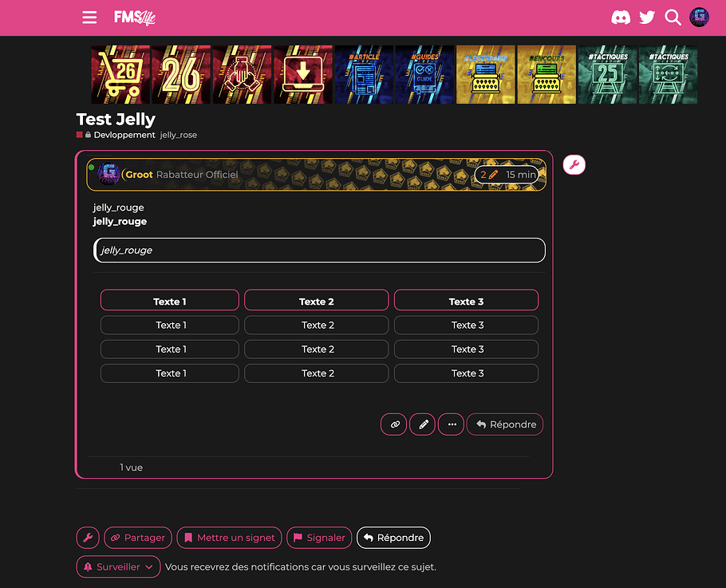Edit the post with pencil icon

(422, 424)
